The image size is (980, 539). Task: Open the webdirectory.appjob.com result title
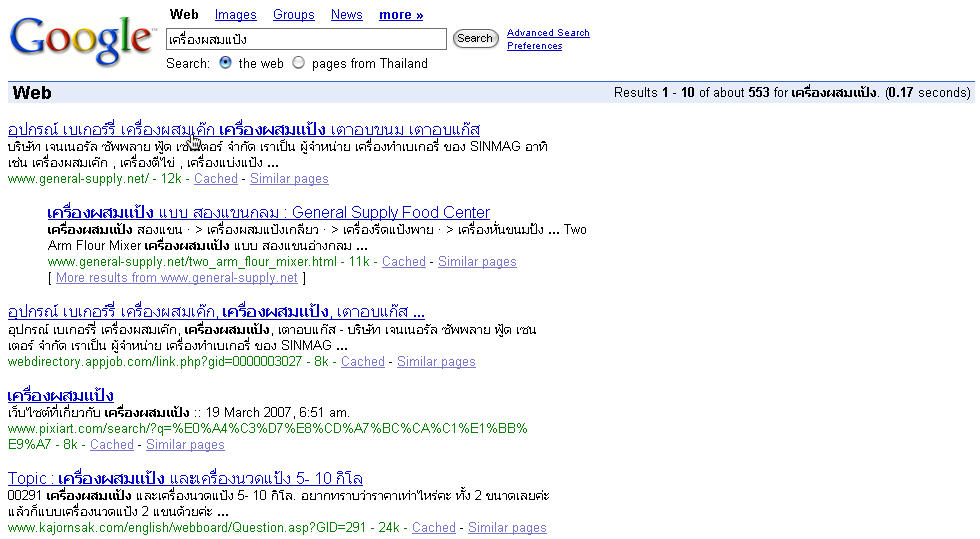(x=216, y=311)
